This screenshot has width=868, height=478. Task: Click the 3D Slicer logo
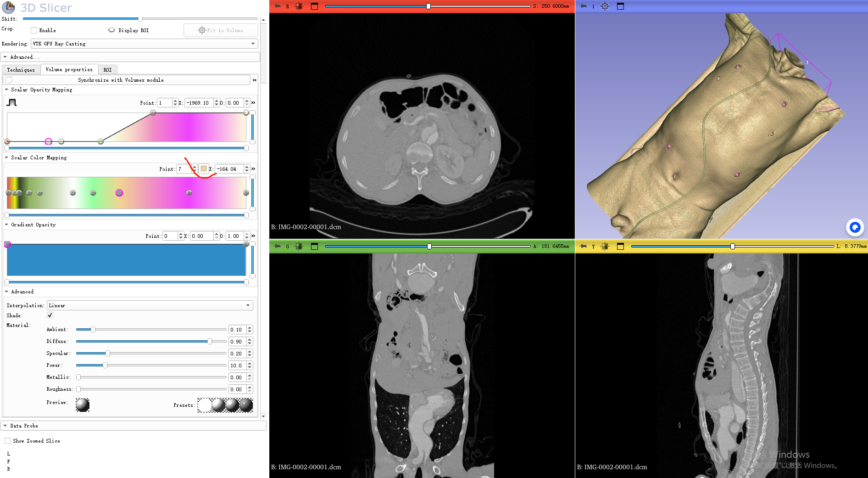click(x=9, y=7)
